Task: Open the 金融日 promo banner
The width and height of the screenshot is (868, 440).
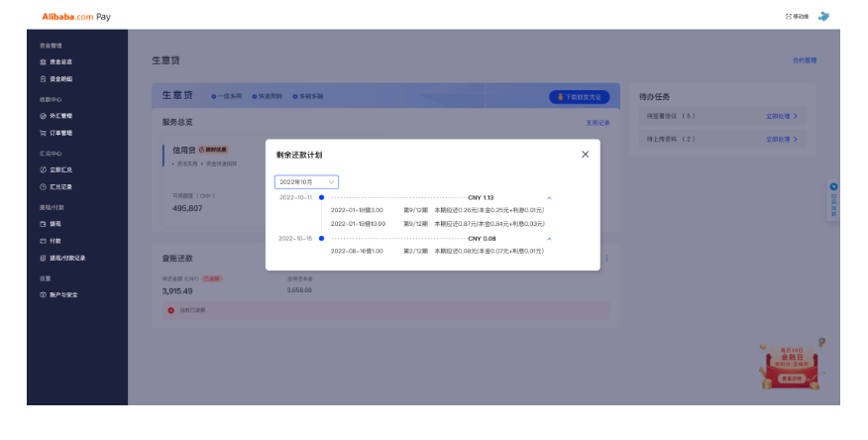Action: coord(792,364)
